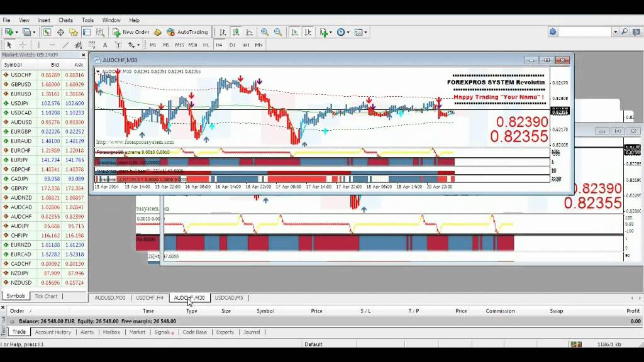Switch to Tick Chart tab in Market Watch

coord(45,296)
